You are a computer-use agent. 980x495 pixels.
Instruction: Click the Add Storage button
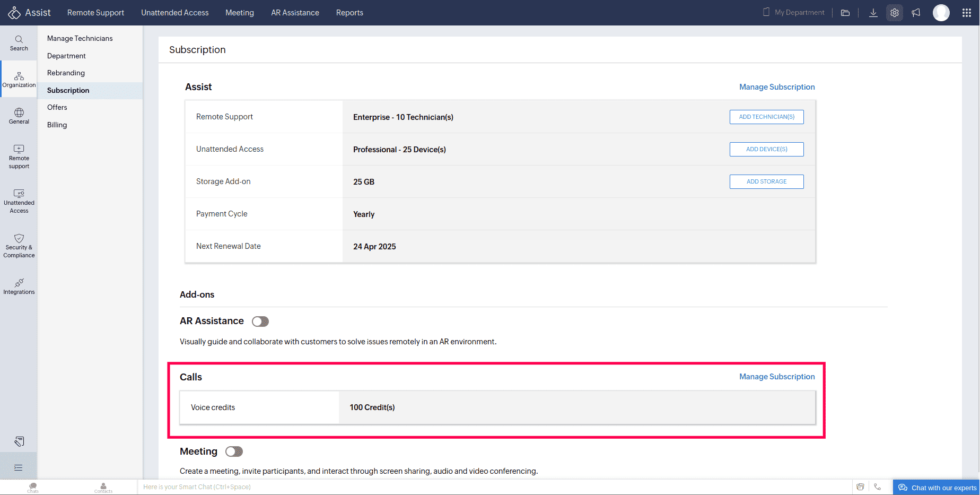pos(766,181)
